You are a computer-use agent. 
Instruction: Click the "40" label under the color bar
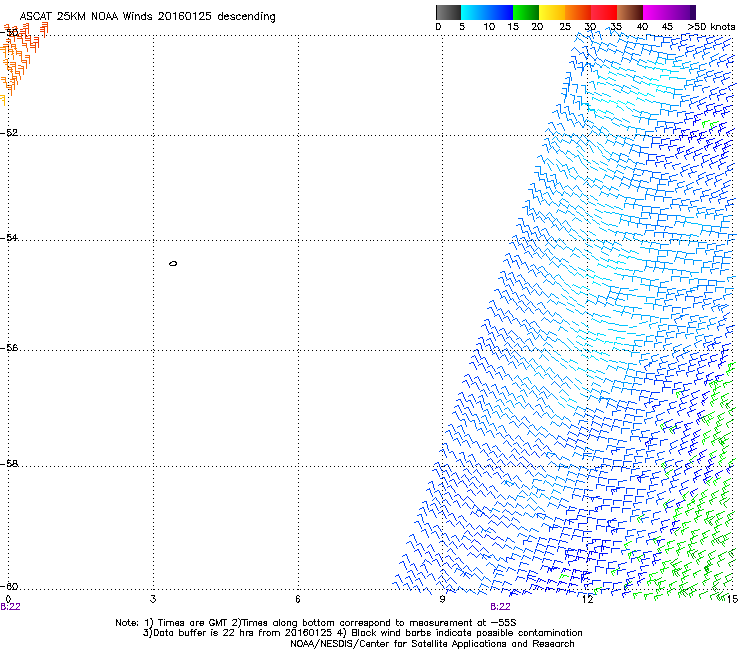point(642,27)
